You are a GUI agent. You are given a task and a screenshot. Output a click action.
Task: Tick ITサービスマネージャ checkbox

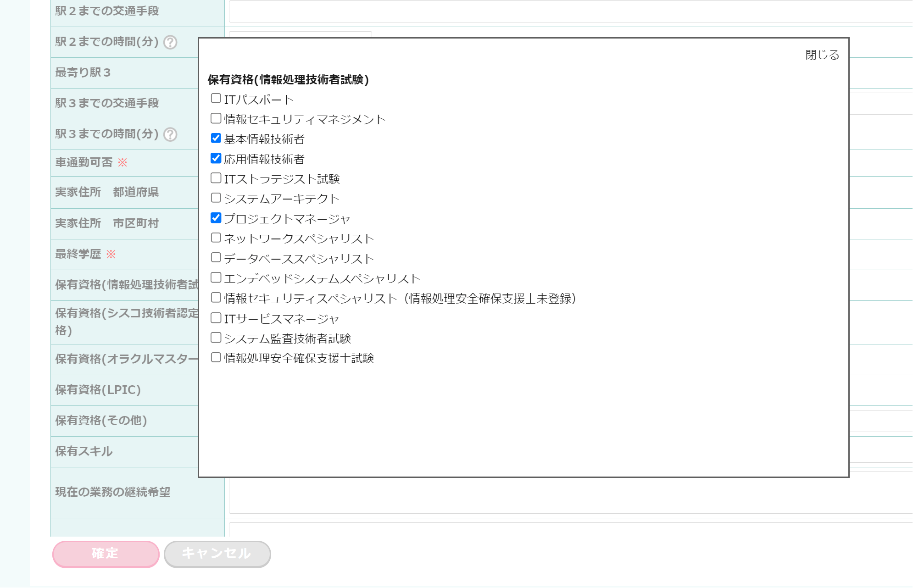[x=216, y=318]
